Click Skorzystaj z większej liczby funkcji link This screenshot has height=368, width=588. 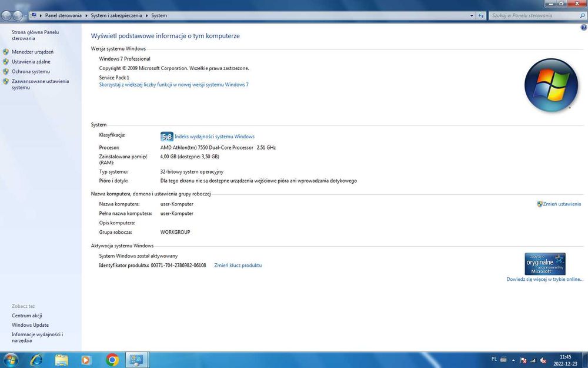click(x=173, y=84)
